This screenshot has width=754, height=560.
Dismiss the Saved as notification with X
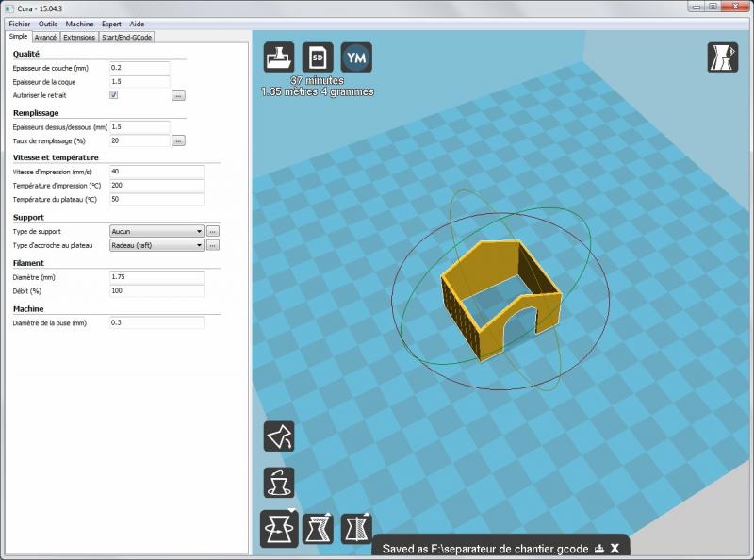coord(615,548)
